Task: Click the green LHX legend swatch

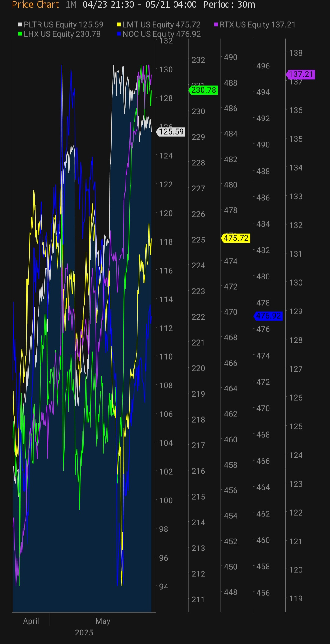Action: [x=20, y=34]
